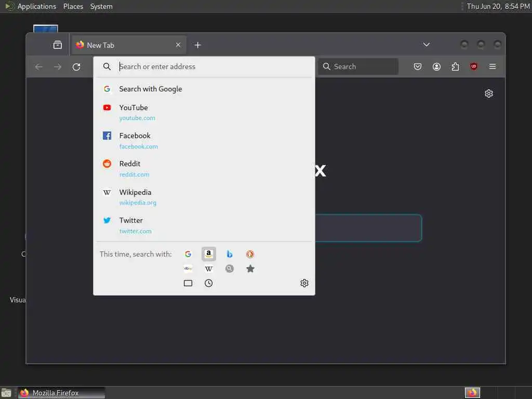
Task: Click the show desktop icon in taskbar
Action: [x=6, y=393]
